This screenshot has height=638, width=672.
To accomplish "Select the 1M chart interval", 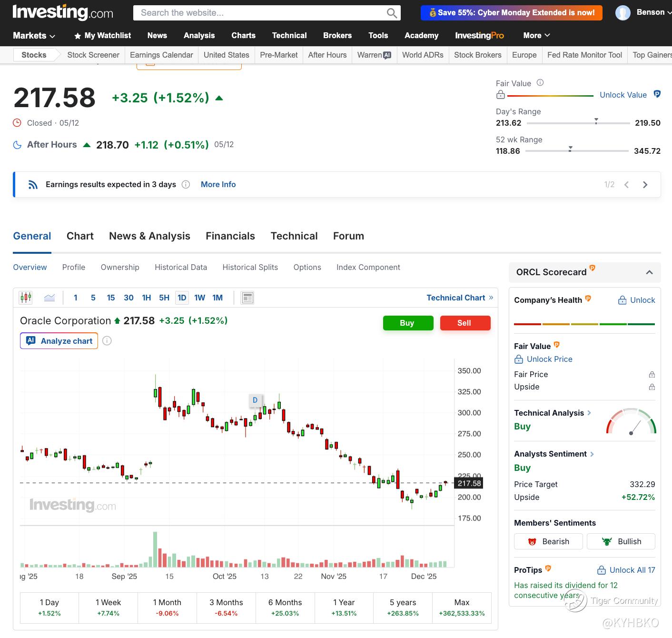I will click(x=217, y=298).
